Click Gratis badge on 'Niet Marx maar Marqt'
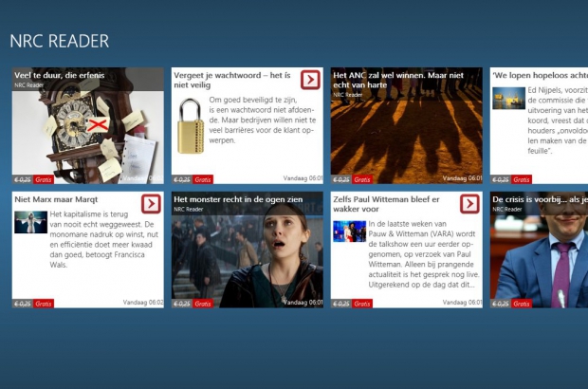Image resolution: width=588 pixels, height=389 pixels. (44, 304)
